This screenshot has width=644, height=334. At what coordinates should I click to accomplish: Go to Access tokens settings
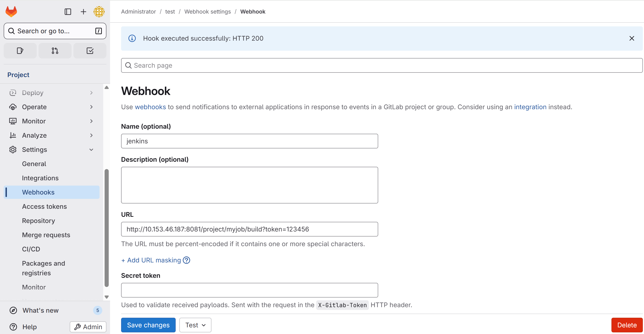[44, 206]
